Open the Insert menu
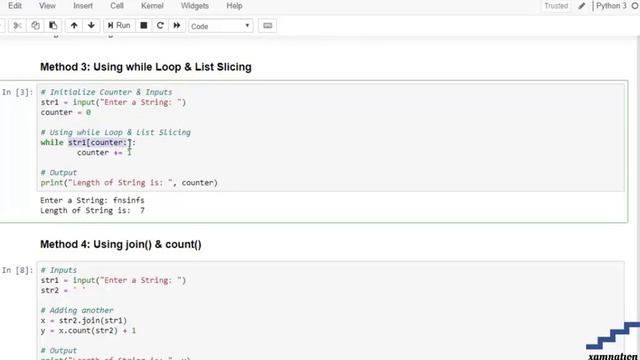640x360 pixels. [x=83, y=6]
